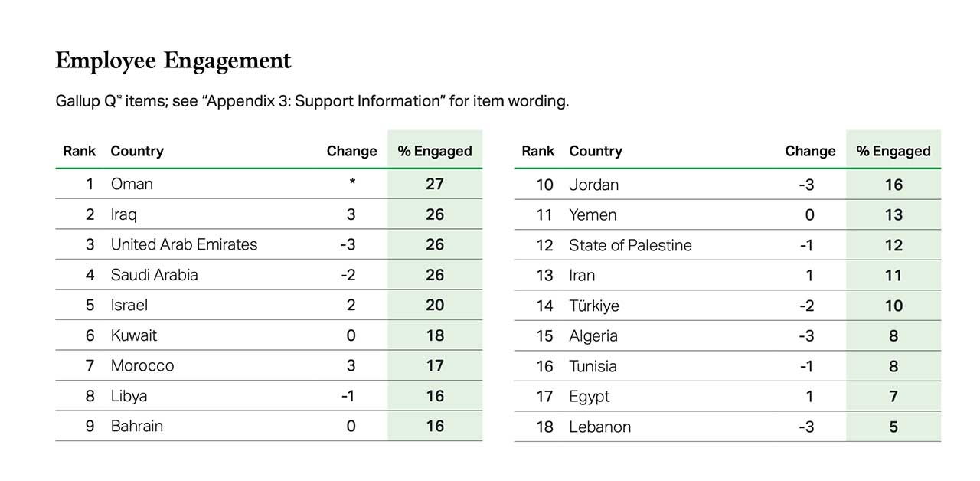
Task: Click the Employee Engagement heading
Action: [173, 61]
